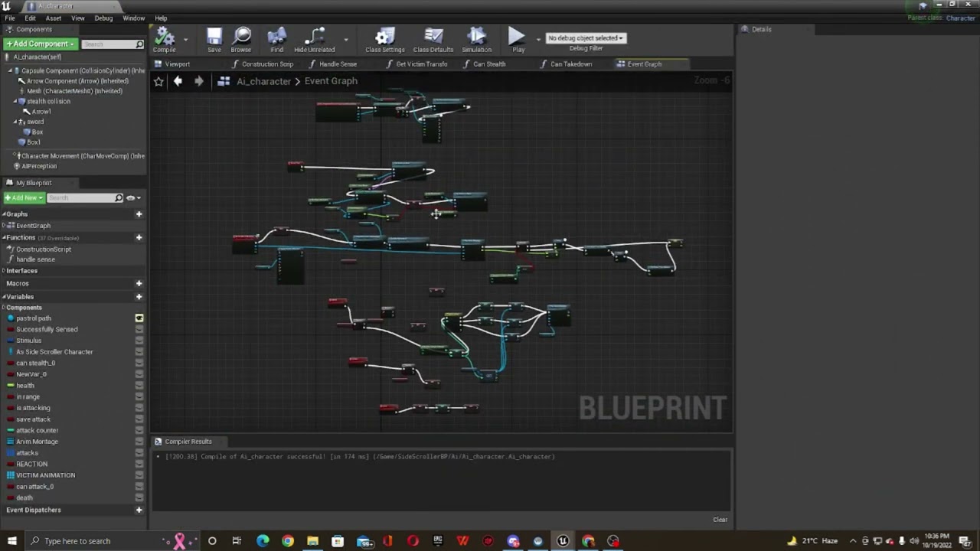The width and height of the screenshot is (980, 551).
Task: Clear the Compiler Results log
Action: click(x=720, y=520)
